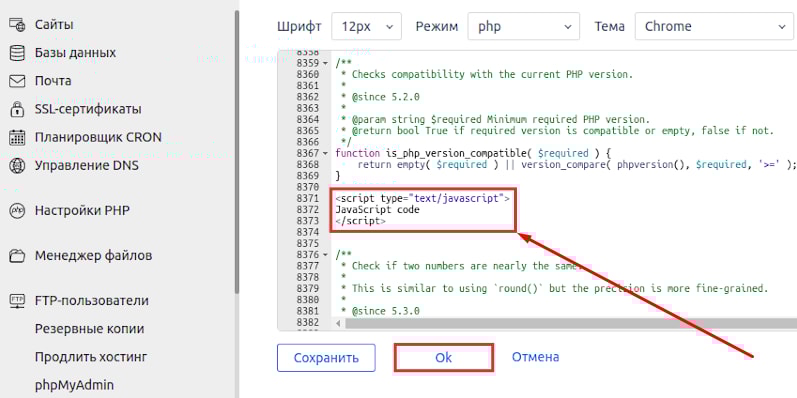Click the closing </script> tag line
Viewport: 797px width, 398px height.
tap(360, 221)
